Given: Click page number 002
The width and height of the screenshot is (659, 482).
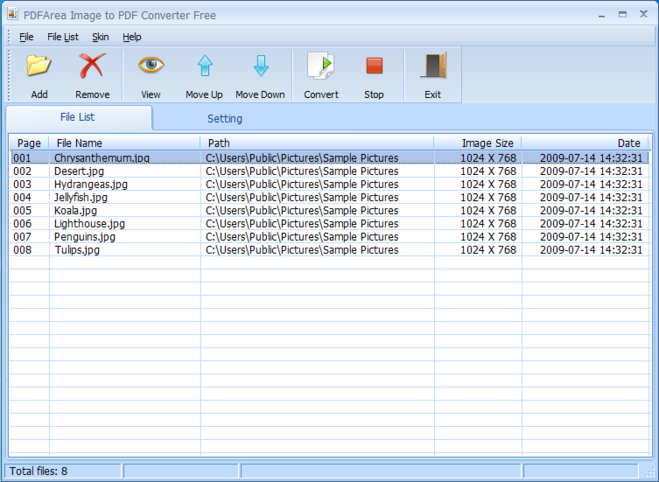Looking at the screenshot, I should click(x=22, y=171).
